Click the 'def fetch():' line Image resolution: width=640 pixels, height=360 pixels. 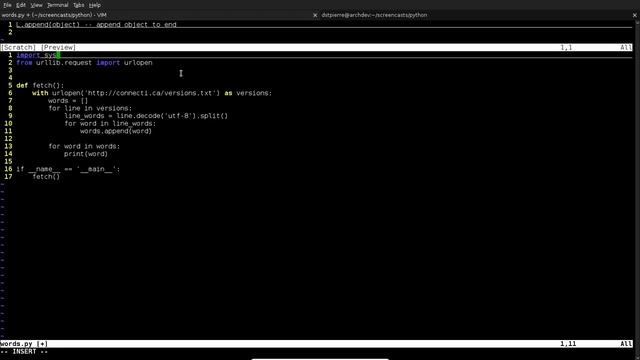40,86
